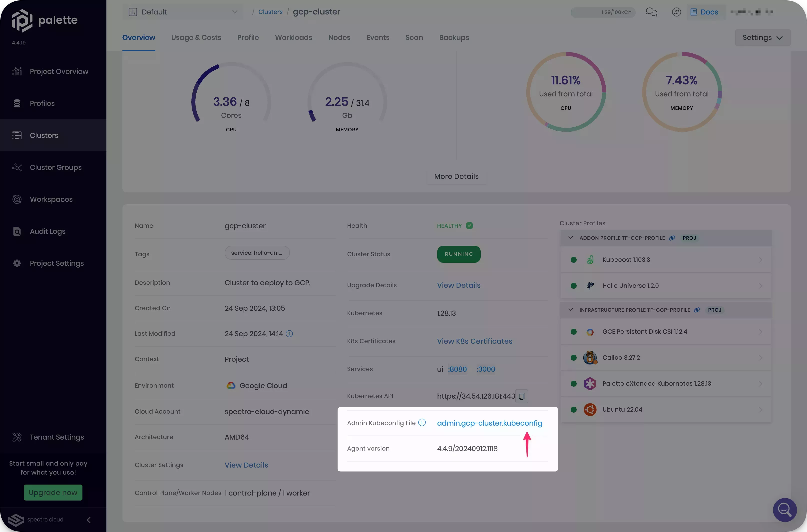Click the Upgrade now button
Viewport: 807px width, 532px height.
tap(53, 492)
